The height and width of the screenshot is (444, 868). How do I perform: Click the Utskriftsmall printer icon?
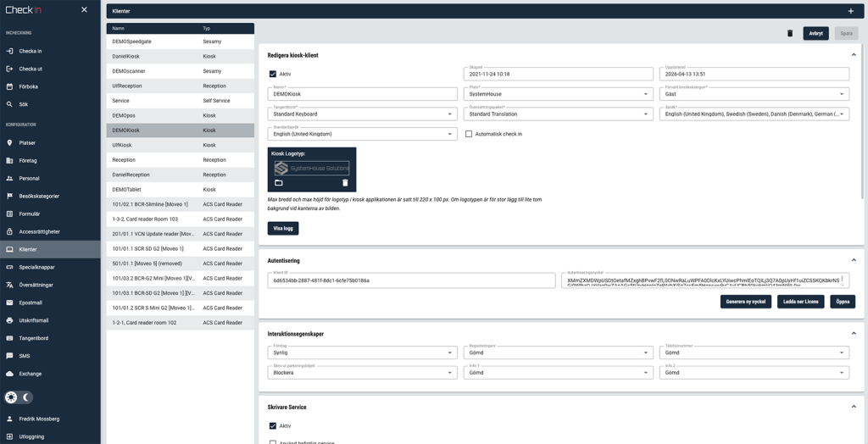[x=9, y=320]
